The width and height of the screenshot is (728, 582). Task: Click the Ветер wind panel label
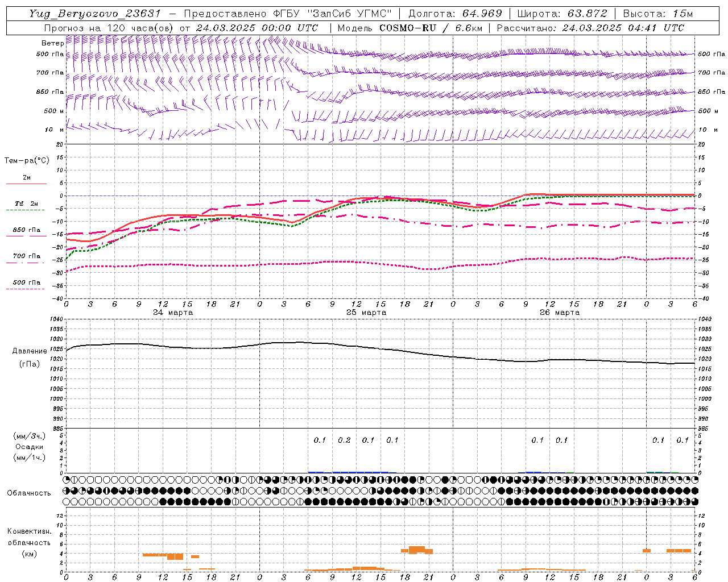pos(52,43)
